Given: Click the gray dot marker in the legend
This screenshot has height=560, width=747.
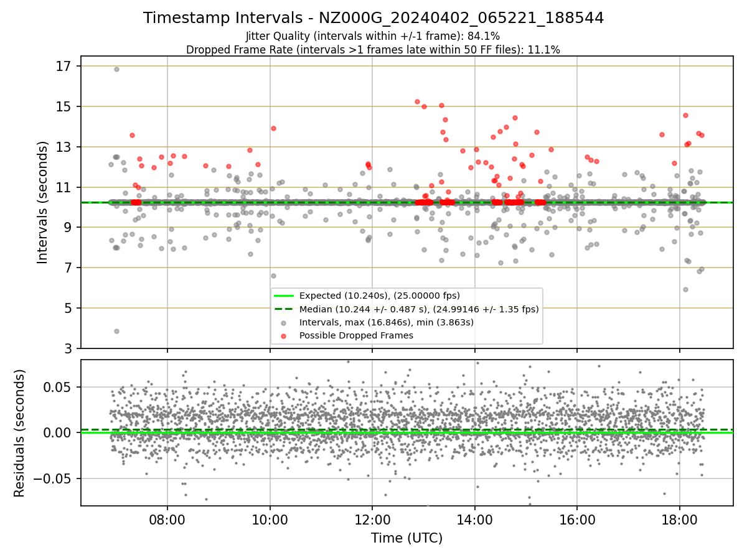Looking at the screenshot, I should 284,322.
